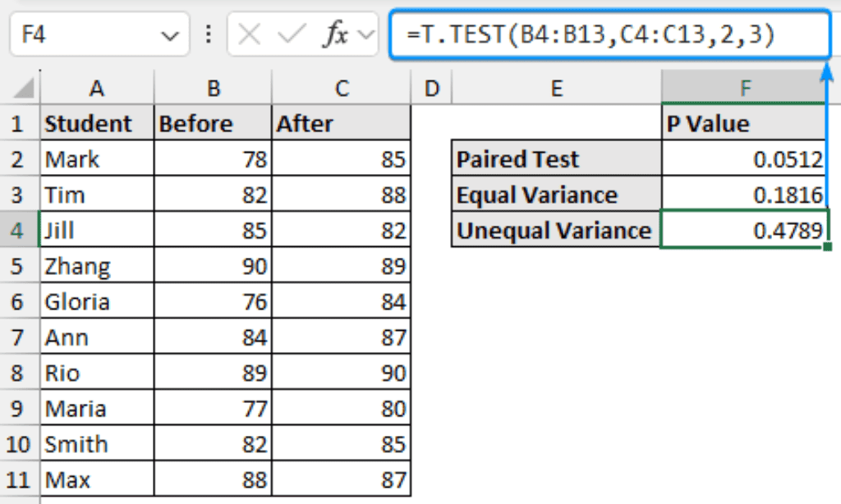Click the Student header cell

tap(97, 124)
